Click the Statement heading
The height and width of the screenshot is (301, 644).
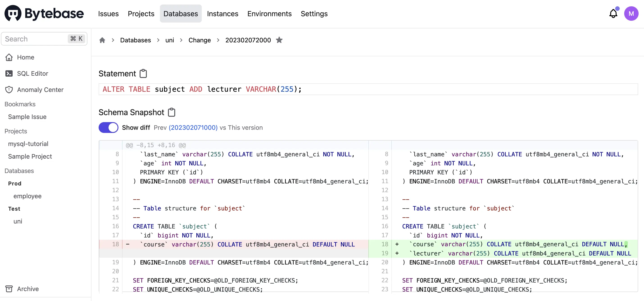click(x=117, y=74)
